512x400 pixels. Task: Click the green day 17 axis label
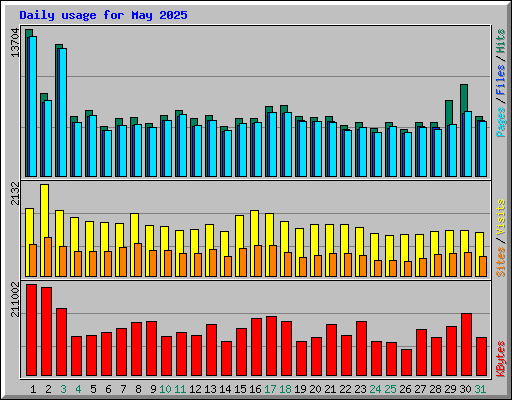[x=270, y=389]
